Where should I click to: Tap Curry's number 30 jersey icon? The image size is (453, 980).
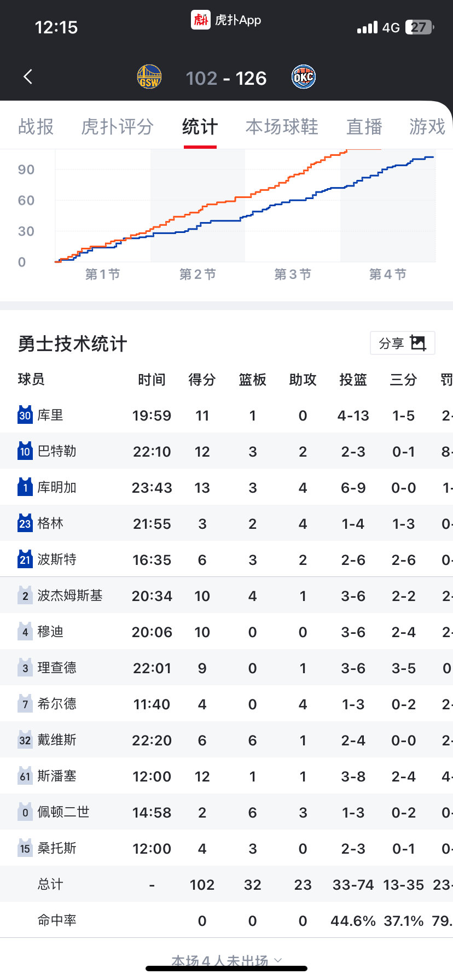(x=25, y=415)
